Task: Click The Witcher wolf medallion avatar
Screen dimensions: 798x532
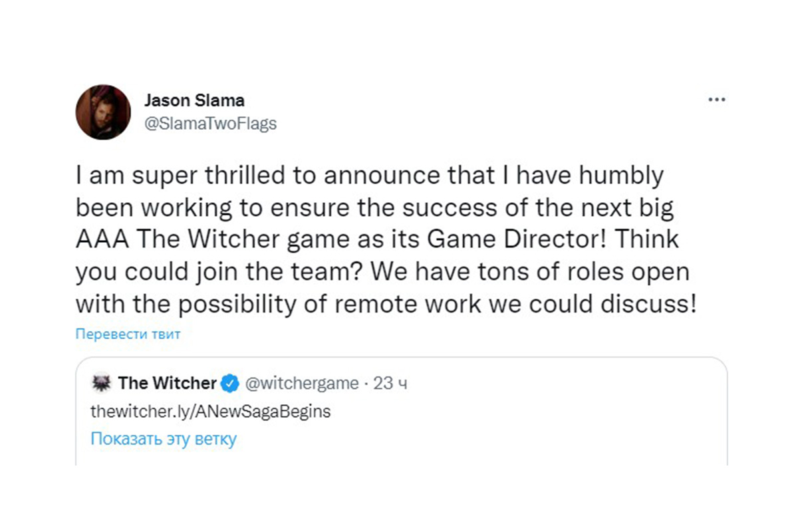Action: click(x=102, y=384)
